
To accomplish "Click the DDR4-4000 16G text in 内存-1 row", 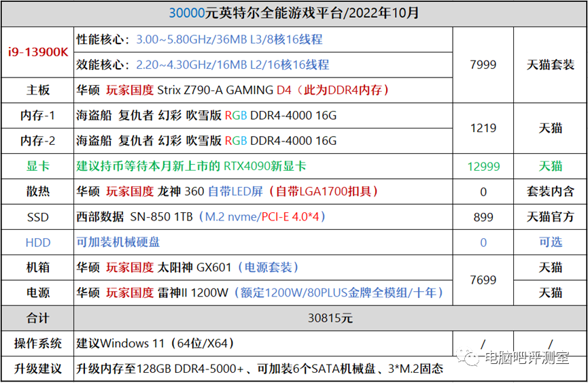I will [x=293, y=116].
